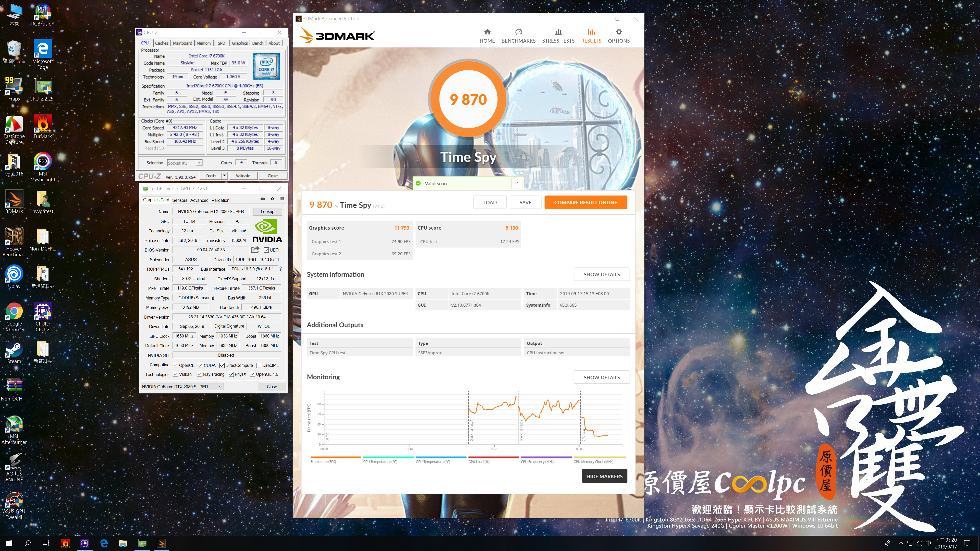
Task: Click HIDE MARKERS button
Action: 604,476
